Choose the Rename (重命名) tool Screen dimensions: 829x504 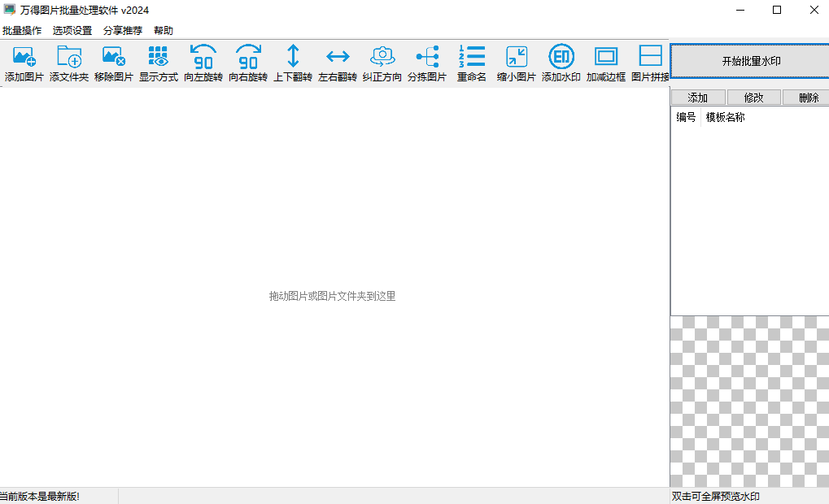click(472, 63)
